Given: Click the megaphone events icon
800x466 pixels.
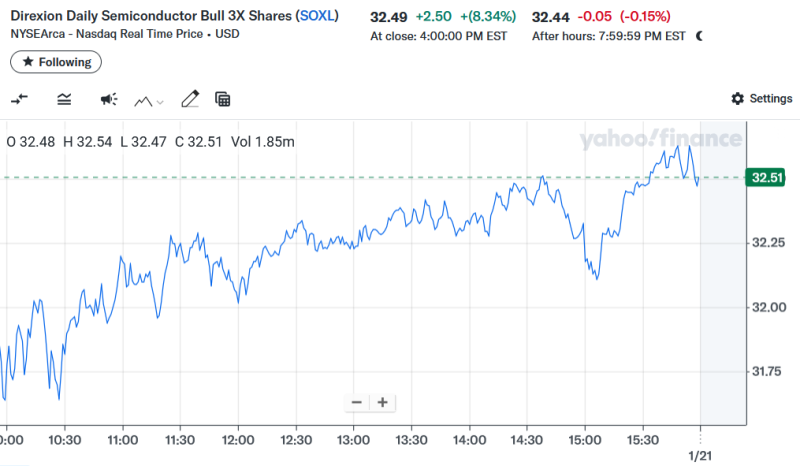Looking at the screenshot, I should tap(109, 99).
